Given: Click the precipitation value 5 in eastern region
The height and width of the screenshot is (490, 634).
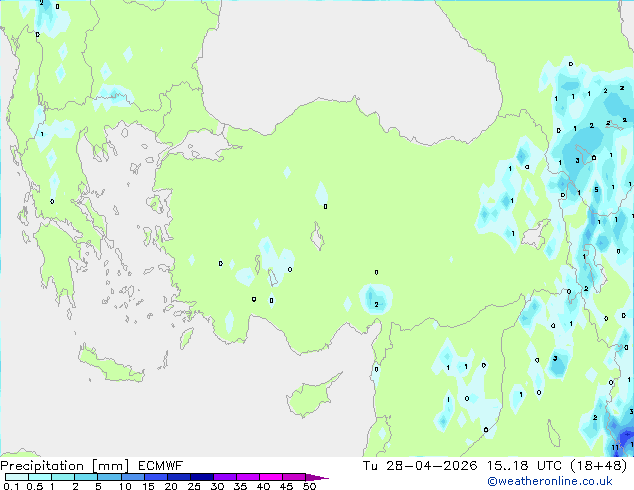Looking at the screenshot, I should pos(596,190).
